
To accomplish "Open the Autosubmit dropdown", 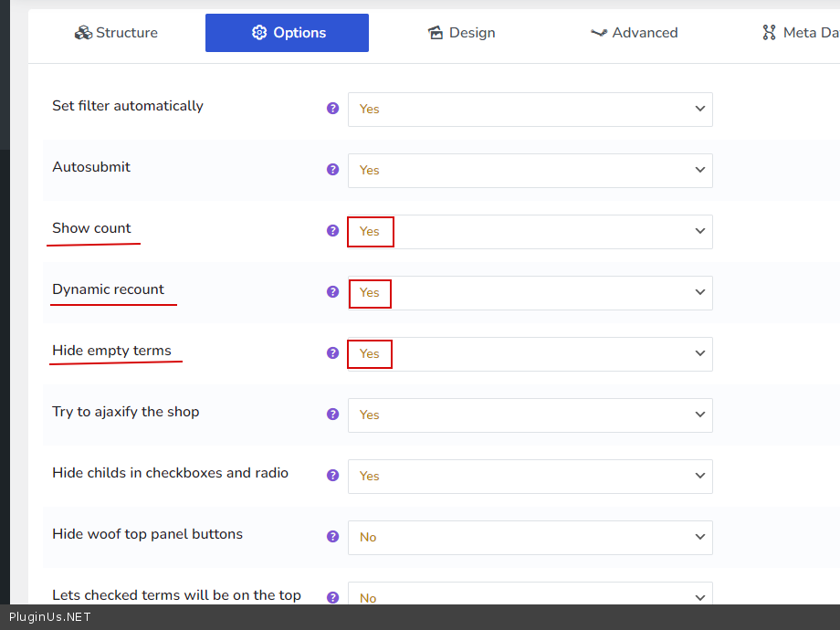I will pyautogui.click(x=530, y=170).
